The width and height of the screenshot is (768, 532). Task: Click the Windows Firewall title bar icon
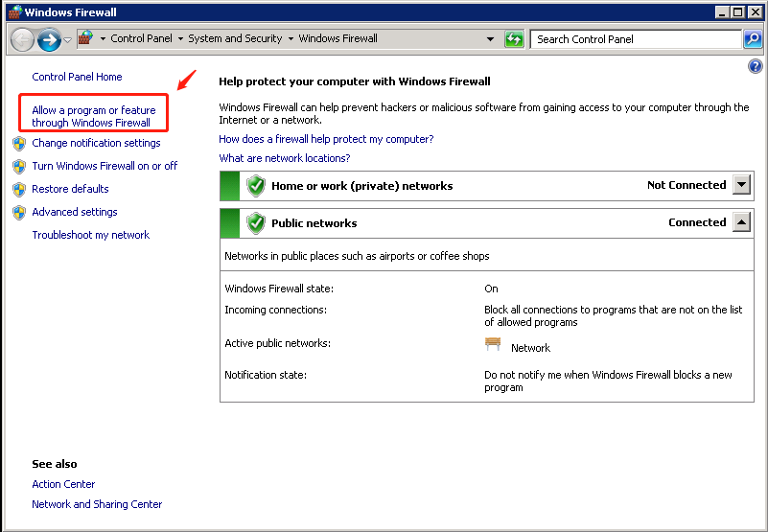point(15,12)
